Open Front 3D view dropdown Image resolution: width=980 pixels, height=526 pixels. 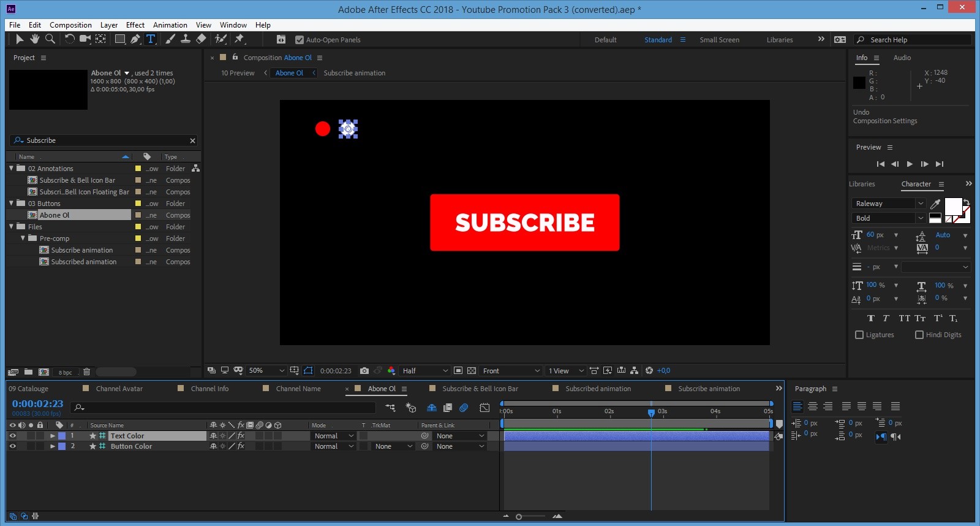click(511, 370)
